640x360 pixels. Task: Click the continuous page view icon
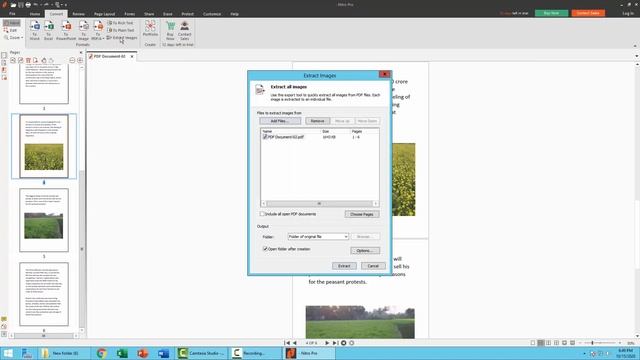coord(541,343)
